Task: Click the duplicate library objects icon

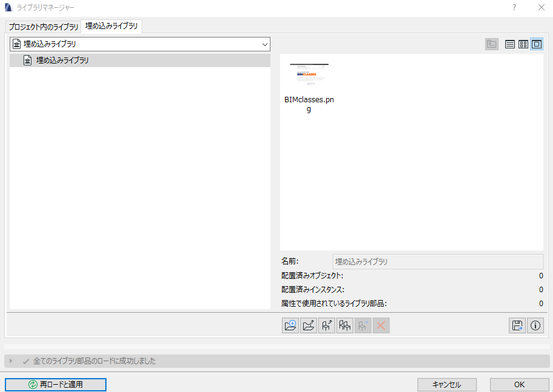Action: tap(345, 325)
